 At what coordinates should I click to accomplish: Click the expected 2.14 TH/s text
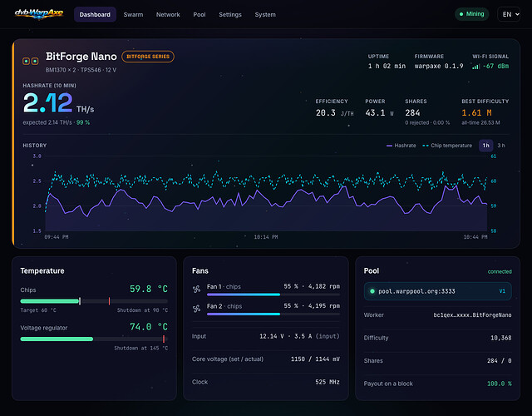47,122
